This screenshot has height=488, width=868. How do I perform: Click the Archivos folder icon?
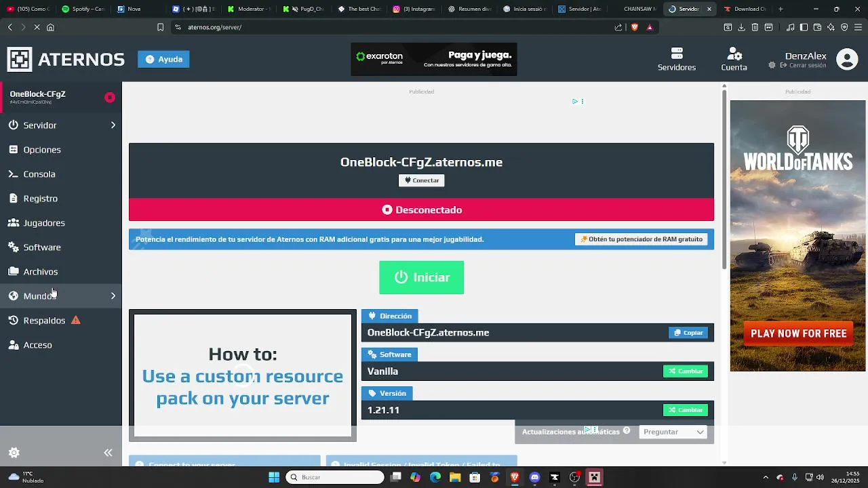pyautogui.click(x=14, y=272)
